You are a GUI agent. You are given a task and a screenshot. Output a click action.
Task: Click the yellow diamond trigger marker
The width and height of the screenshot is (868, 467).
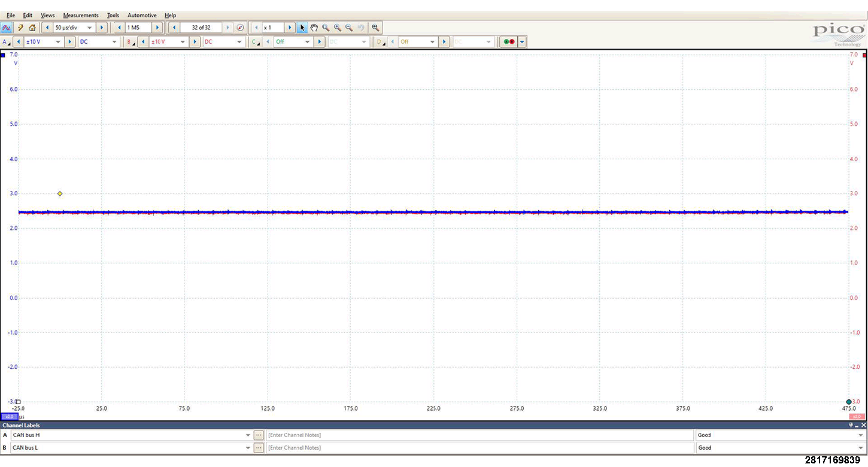coord(60,193)
